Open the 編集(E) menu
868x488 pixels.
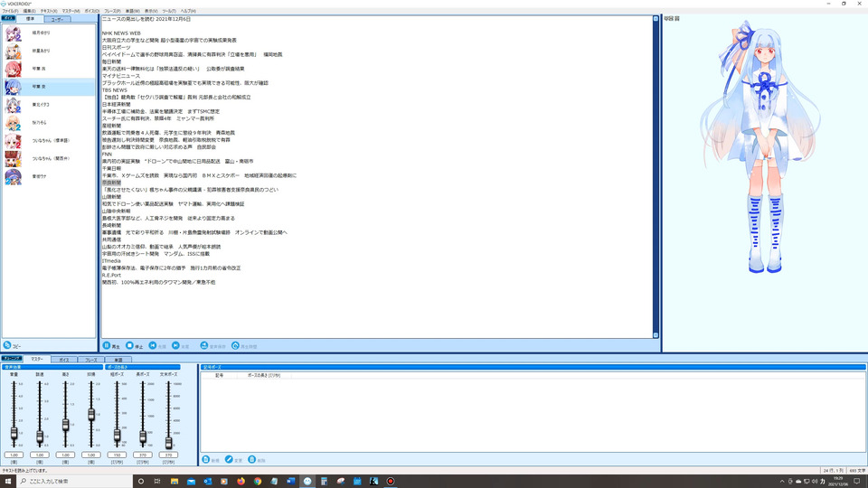pyautogui.click(x=29, y=11)
